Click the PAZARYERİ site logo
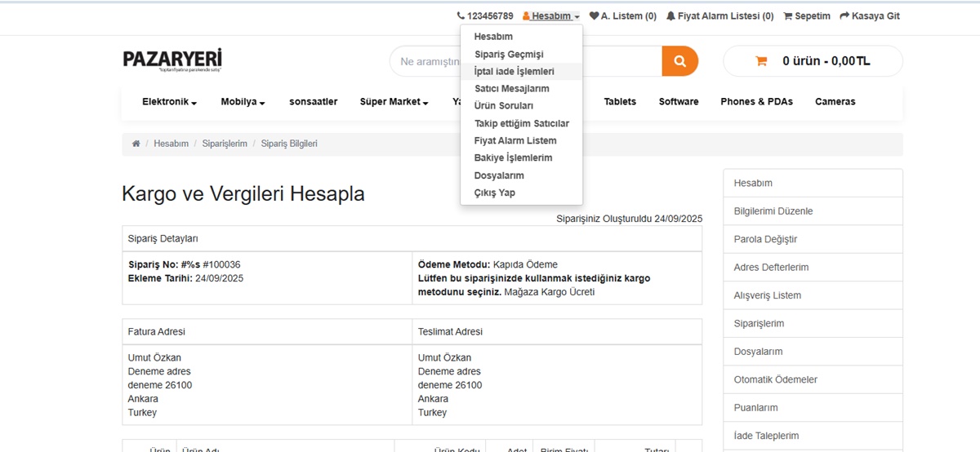The image size is (980, 452). (172, 60)
